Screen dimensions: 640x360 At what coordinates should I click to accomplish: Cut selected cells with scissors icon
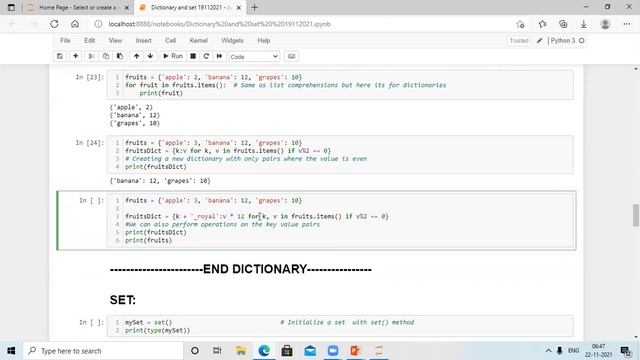[91, 56]
